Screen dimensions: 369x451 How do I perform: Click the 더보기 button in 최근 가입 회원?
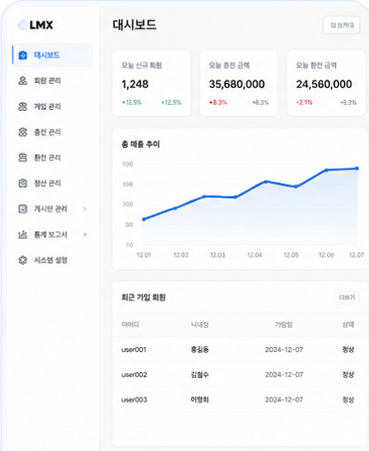(347, 297)
